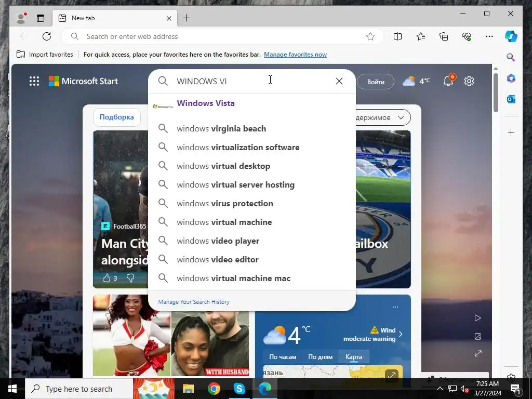Choose windows virus protection suggestion
The image size is (532, 399).
(252, 203)
